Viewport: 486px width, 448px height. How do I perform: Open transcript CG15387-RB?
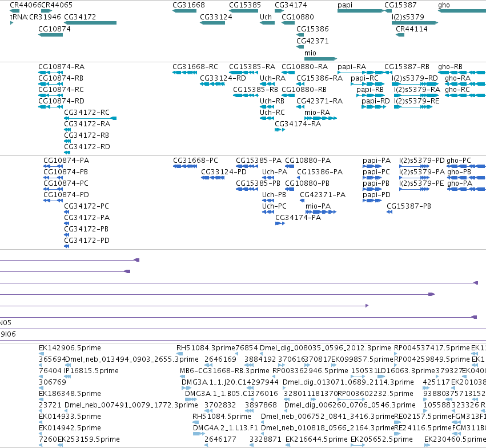pyautogui.click(x=407, y=67)
